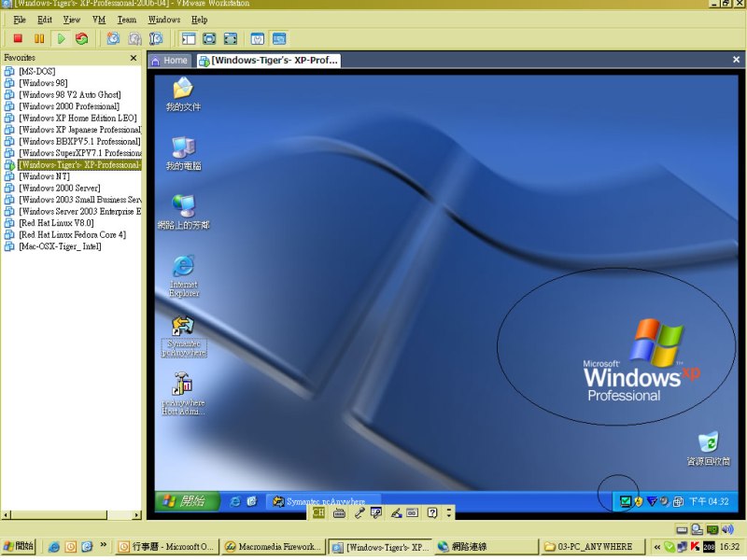Click the summary view toolbar icon

pyautogui.click(x=258, y=38)
